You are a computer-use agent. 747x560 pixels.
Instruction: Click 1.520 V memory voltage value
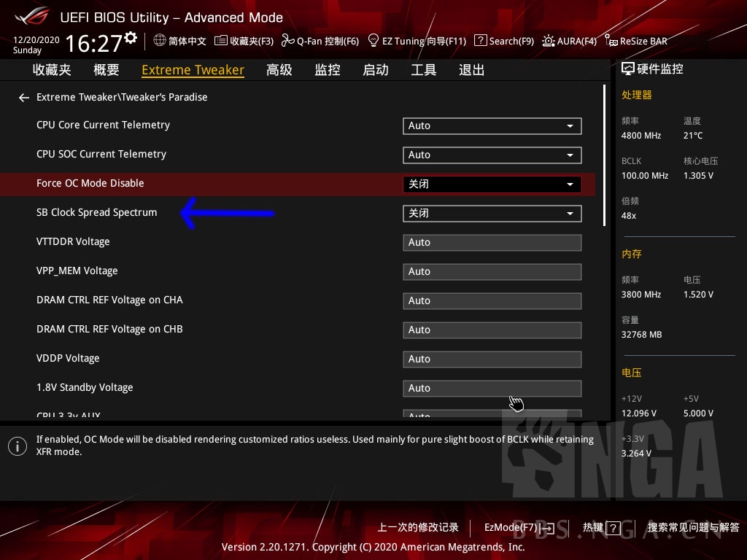698,295
